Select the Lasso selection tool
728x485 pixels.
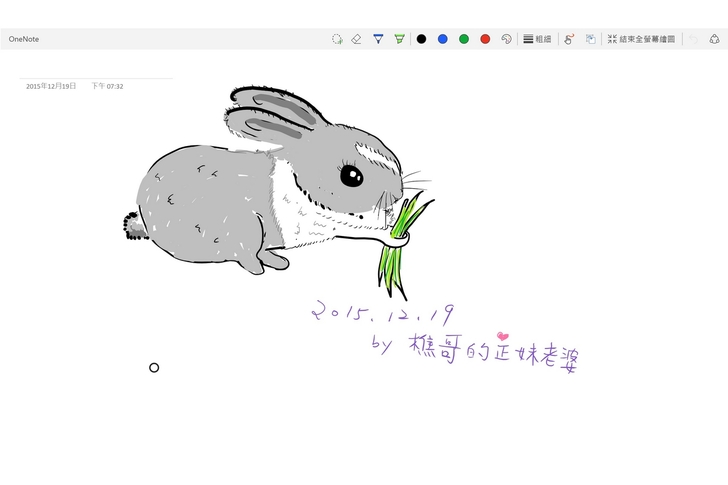coord(337,39)
